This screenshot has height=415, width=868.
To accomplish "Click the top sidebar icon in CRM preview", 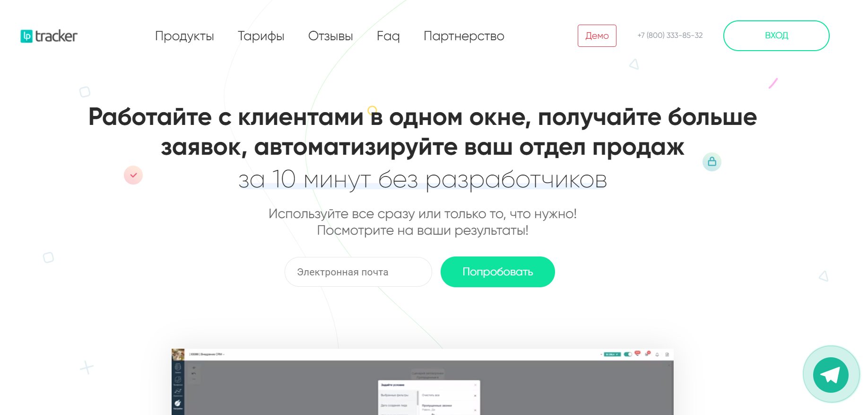I will pyautogui.click(x=178, y=367).
